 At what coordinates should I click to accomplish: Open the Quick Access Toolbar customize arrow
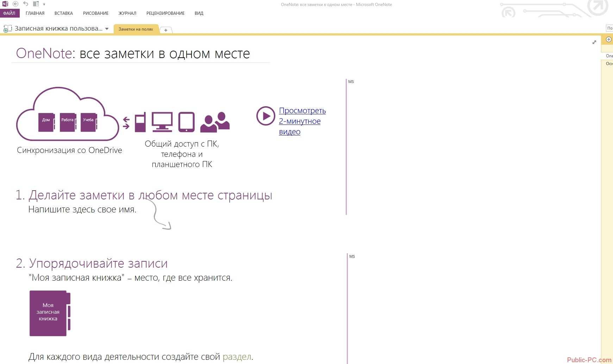tap(44, 4)
